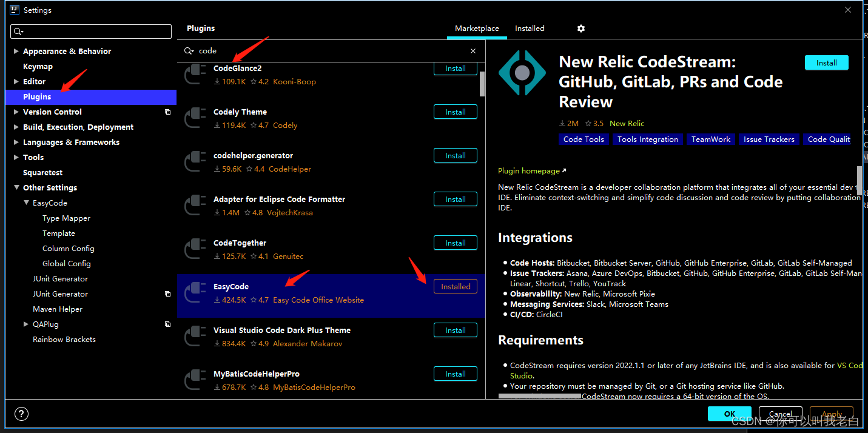This screenshot has width=868, height=433.
Task: Open the plugins gear settings icon
Action: (x=581, y=29)
